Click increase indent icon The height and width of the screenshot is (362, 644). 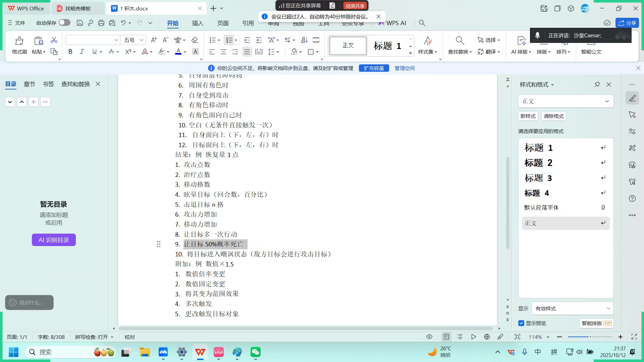click(259, 40)
